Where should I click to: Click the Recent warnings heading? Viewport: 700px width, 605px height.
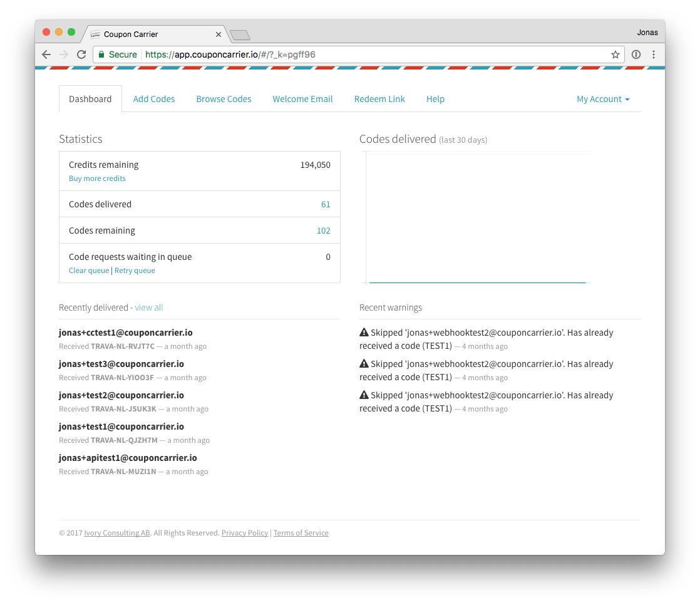pos(391,307)
